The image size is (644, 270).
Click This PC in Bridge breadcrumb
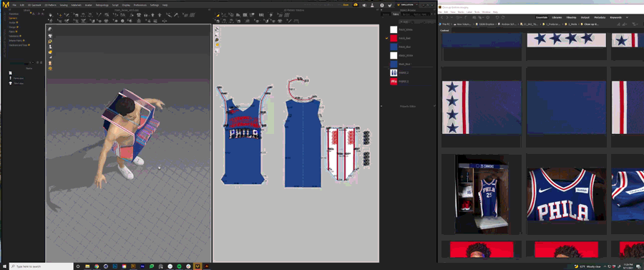(445, 24)
